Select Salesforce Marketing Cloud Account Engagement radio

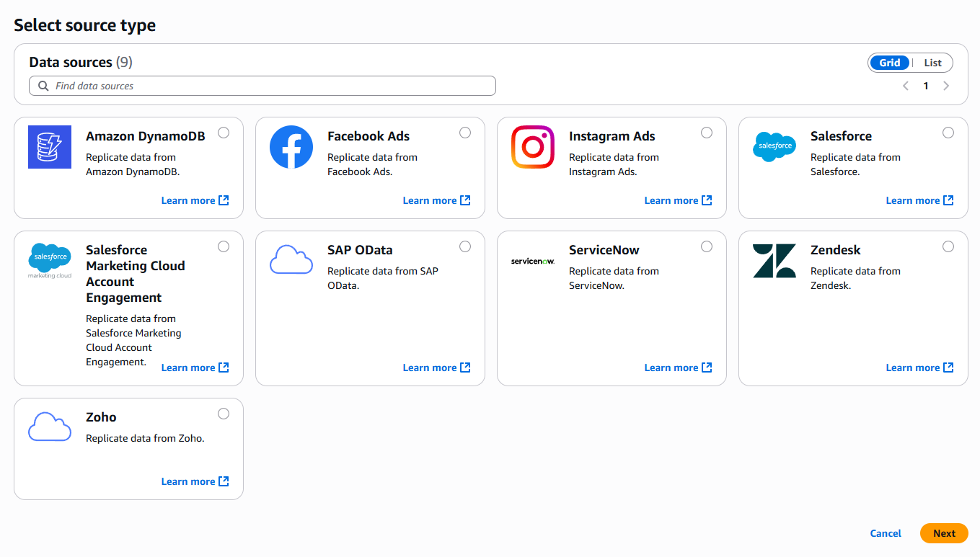[x=224, y=246]
